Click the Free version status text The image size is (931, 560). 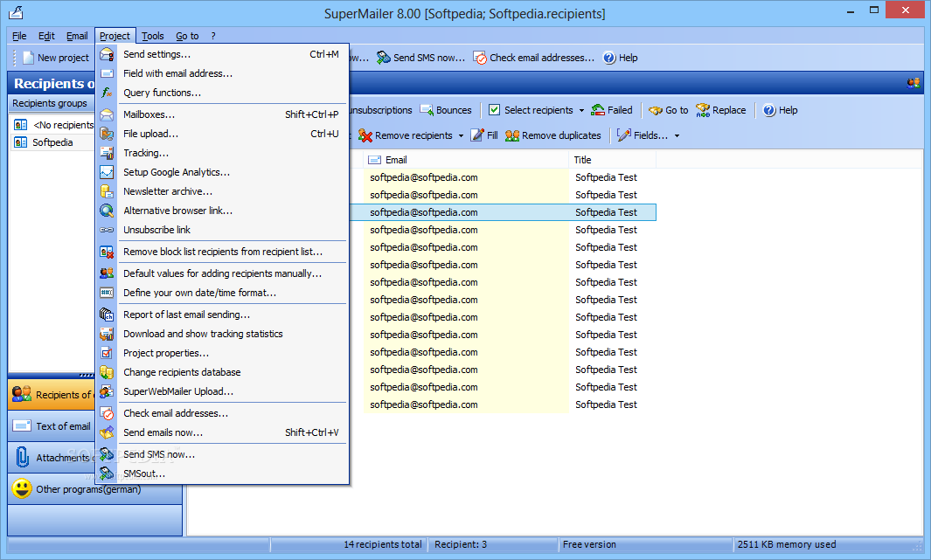click(589, 544)
